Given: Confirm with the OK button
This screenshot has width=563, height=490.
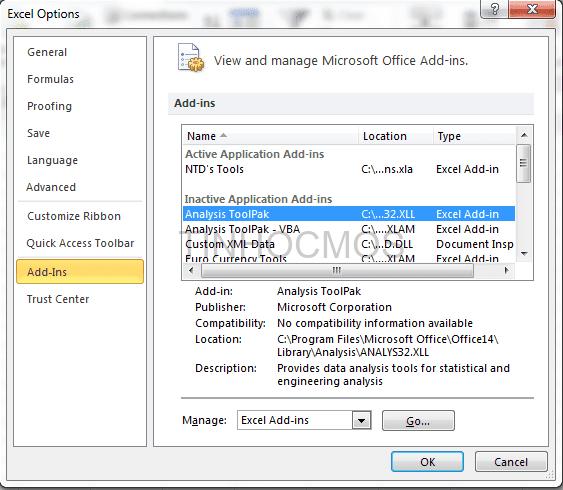Looking at the screenshot, I should [x=427, y=462].
